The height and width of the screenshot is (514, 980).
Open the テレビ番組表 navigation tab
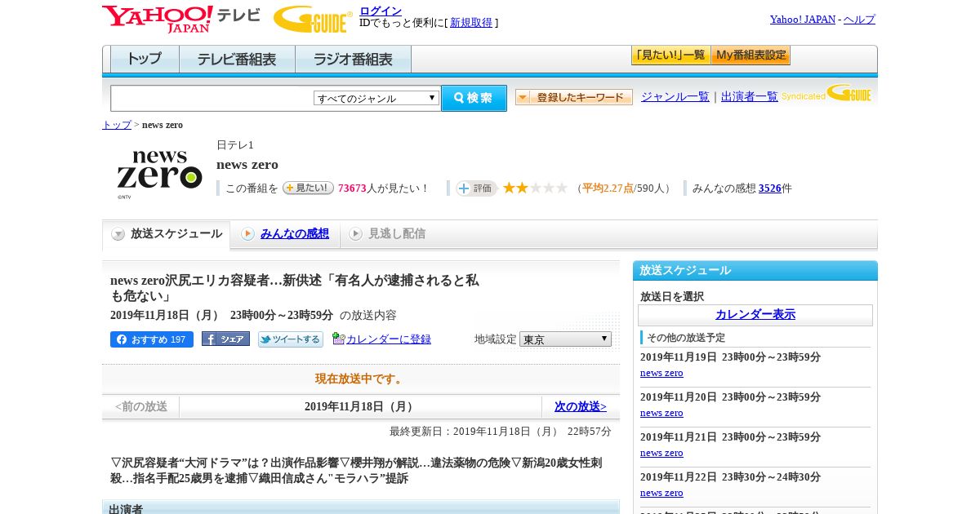tap(237, 60)
